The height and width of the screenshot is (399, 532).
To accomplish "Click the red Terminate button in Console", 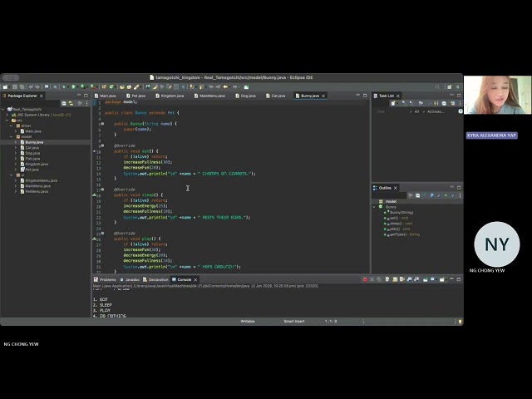I will (364, 279).
